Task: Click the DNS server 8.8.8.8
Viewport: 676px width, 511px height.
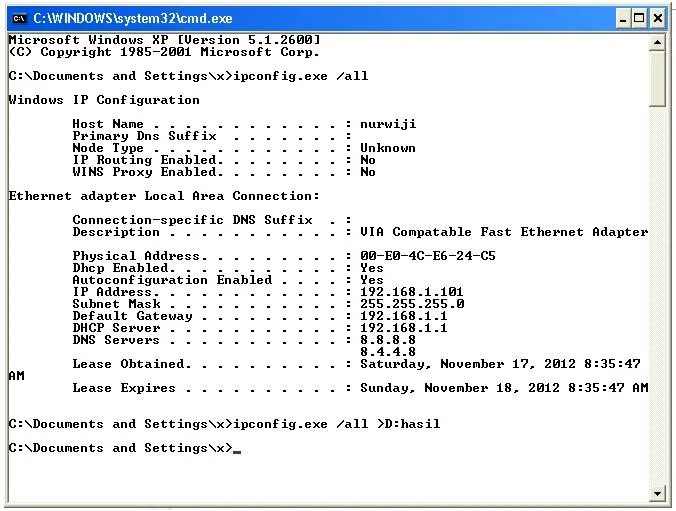Action: click(x=388, y=340)
